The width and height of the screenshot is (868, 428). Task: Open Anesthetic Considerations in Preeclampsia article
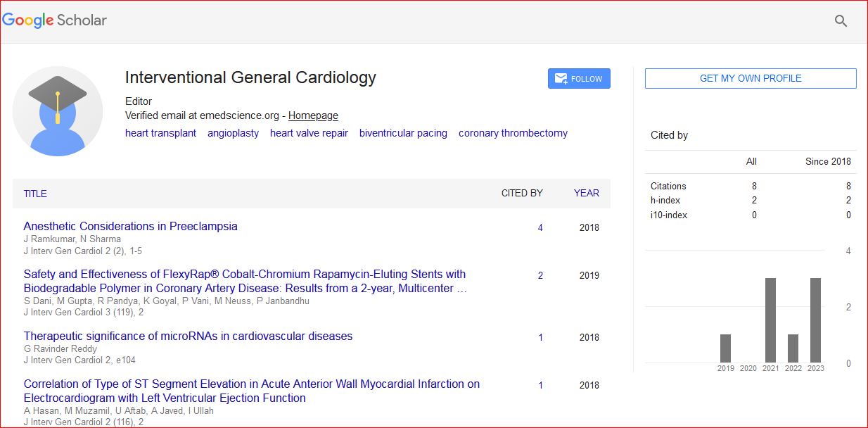pos(130,227)
